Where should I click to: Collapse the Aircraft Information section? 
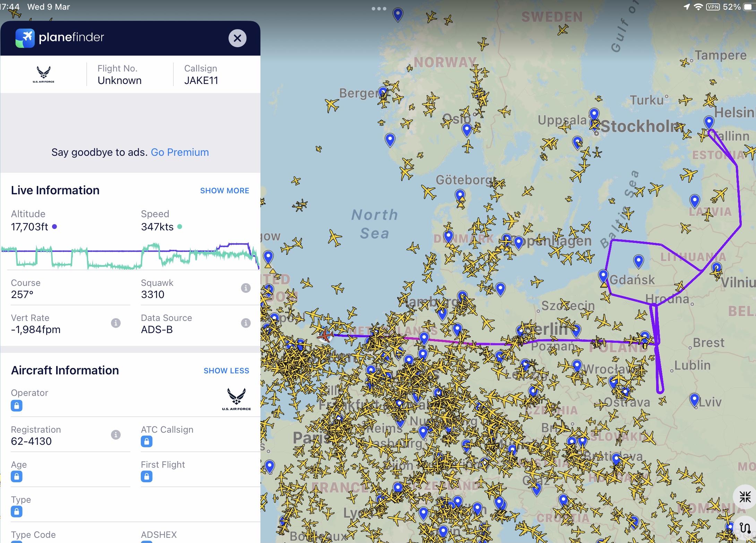(226, 371)
